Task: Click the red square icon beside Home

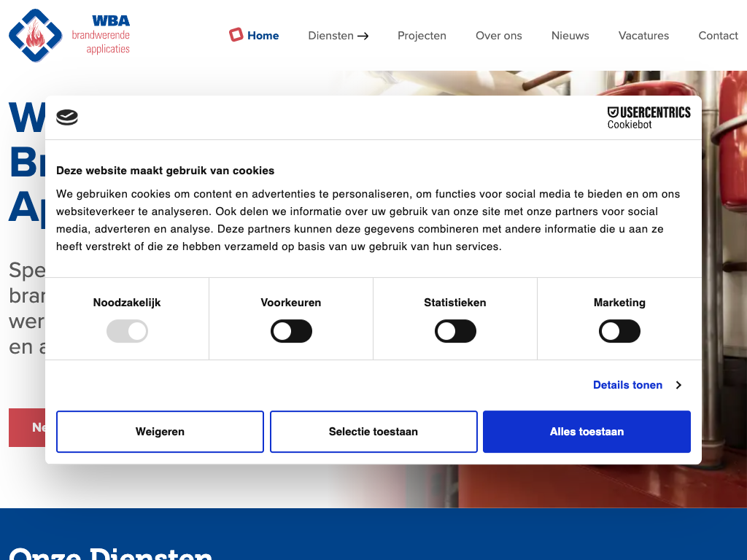Action: tap(236, 35)
